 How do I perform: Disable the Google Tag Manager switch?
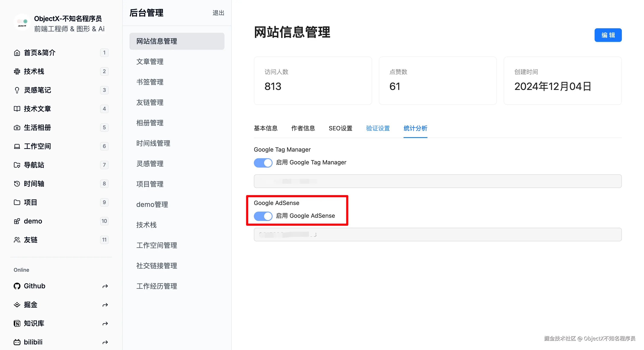coord(263,163)
